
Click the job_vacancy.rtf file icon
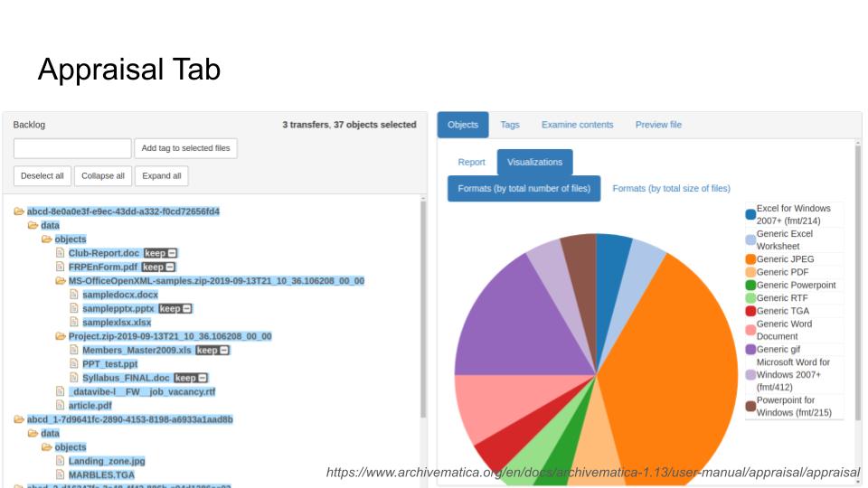61,391
